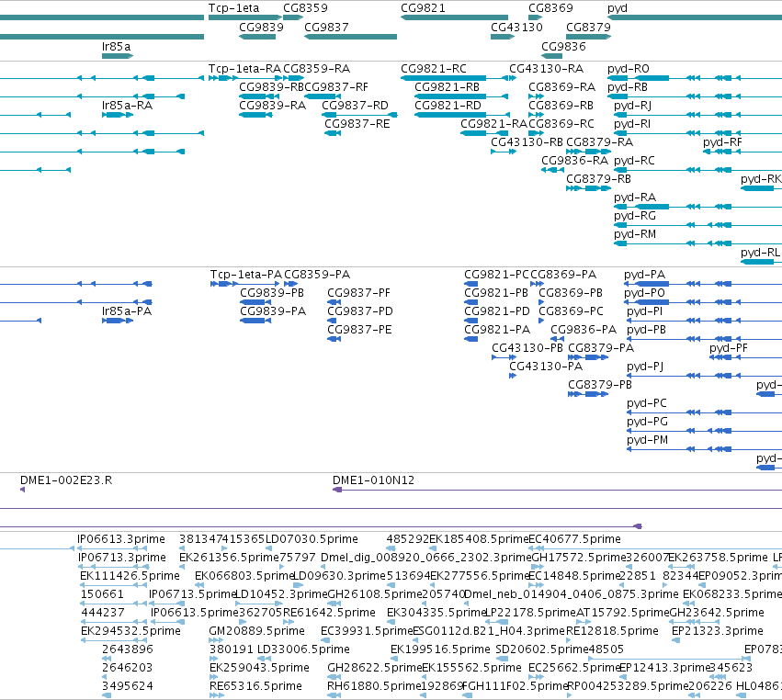This screenshot has width=782, height=700.
Task: Open transcript CG8369-RC
Action: click(561, 124)
